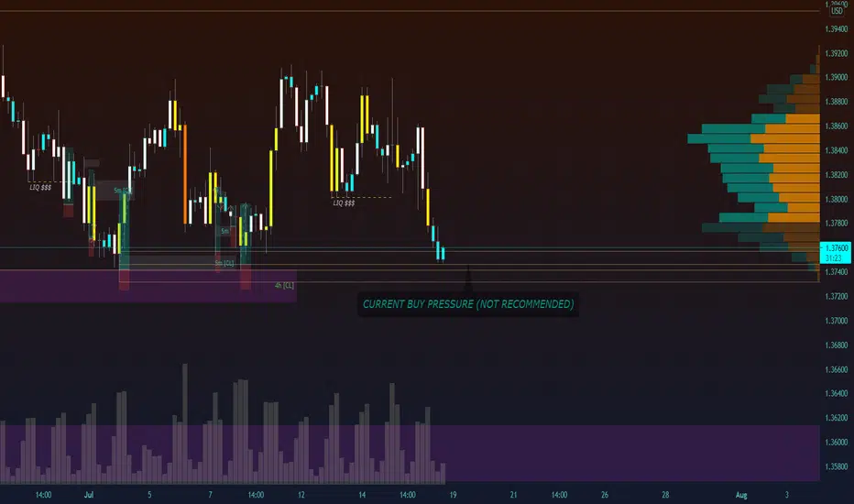The width and height of the screenshot is (854, 504).
Task: Click the 1.38800 price axis label
Action: pyautogui.click(x=836, y=102)
